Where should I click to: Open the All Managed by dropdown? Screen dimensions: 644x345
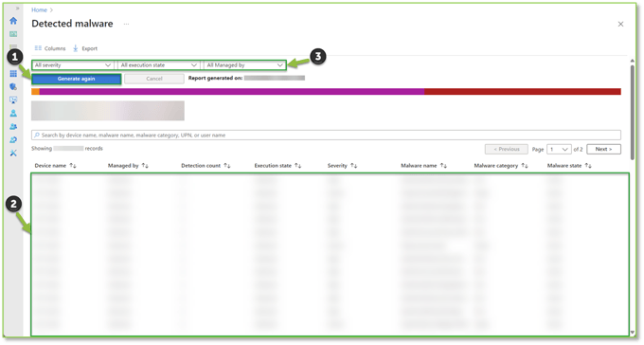point(244,65)
